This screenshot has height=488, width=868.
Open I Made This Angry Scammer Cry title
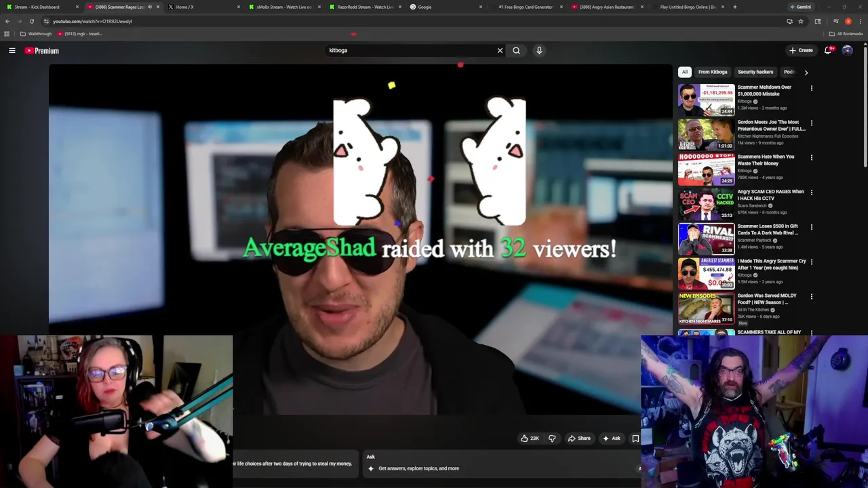click(x=772, y=264)
